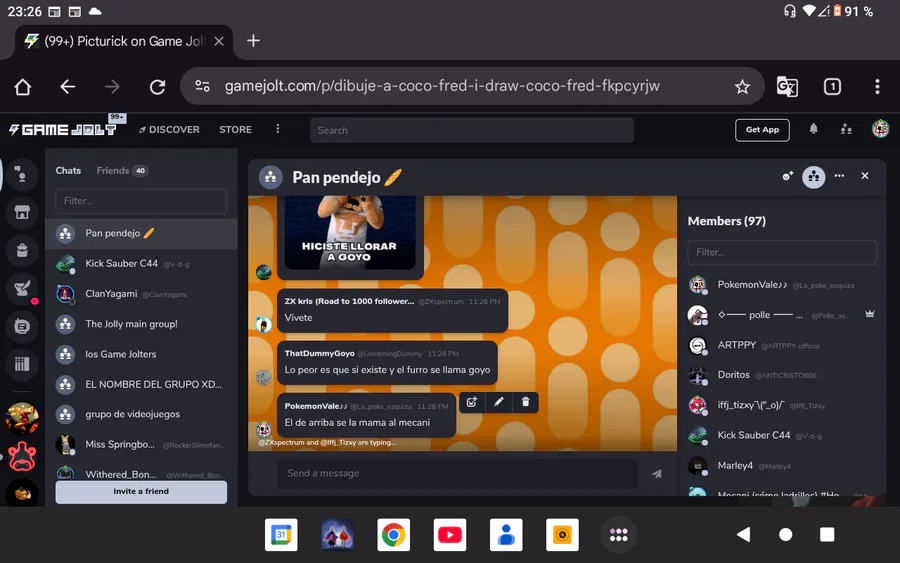Add reaction to PokemonVale message
This screenshot has width=900, height=563.
point(472,402)
